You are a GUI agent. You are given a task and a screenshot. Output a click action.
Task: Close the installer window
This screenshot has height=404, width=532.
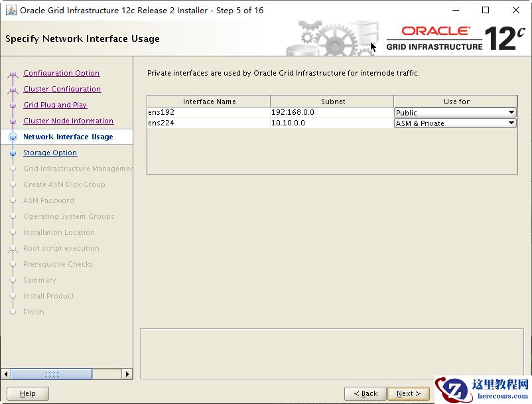click(x=515, y=10)
